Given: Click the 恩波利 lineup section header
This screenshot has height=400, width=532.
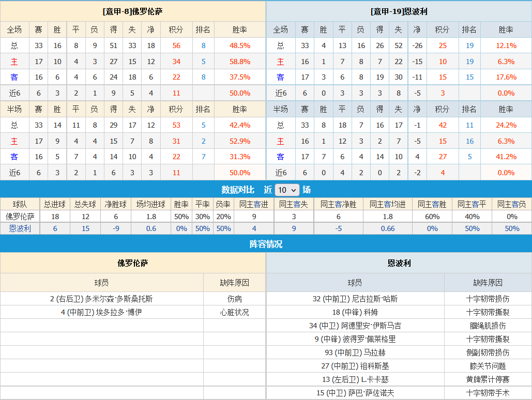Looking at the screenshot, I should coord(399,263).
